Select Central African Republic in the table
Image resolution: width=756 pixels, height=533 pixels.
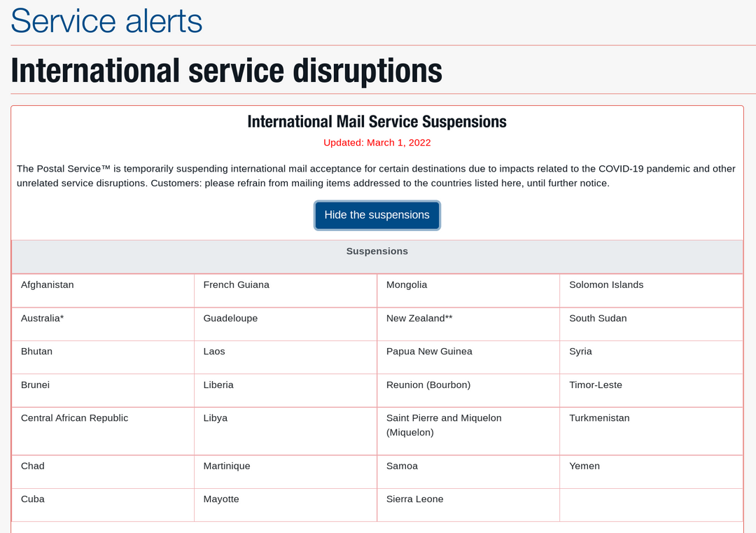click(74, 417)
